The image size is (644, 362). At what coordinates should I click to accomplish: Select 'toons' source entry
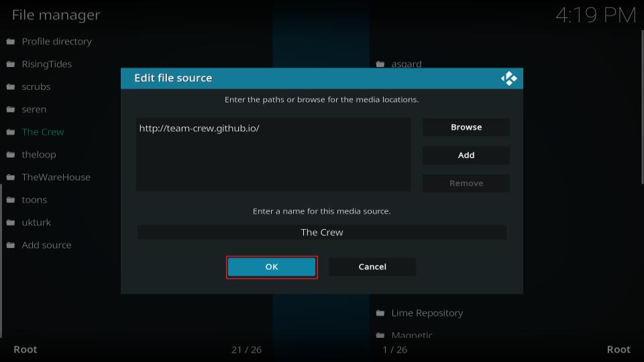(x=34, y=200)
